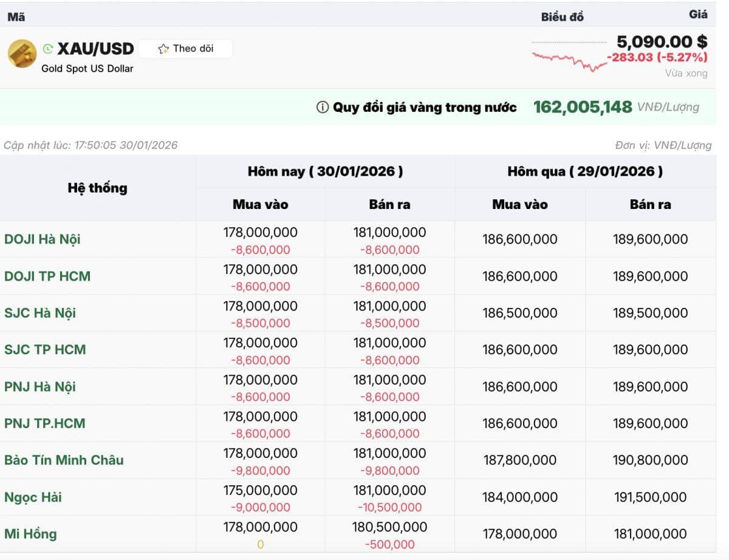Select DOJI Hà Nội yesterday sell 189,600,000

coord(650,239)
